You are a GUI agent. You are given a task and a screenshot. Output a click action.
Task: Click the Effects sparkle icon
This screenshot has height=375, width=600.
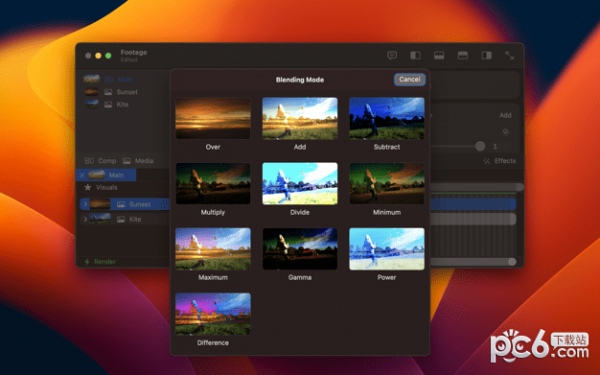point(486,161)
